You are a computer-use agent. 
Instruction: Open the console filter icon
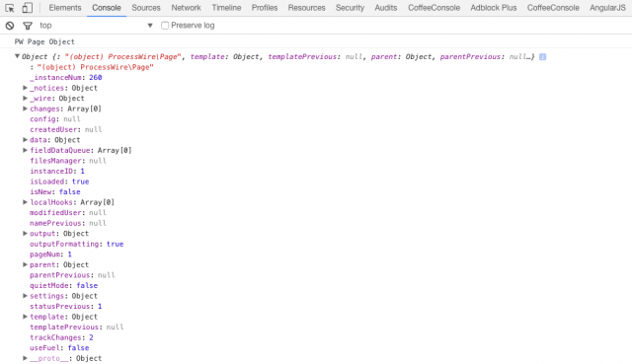(28, 26)
